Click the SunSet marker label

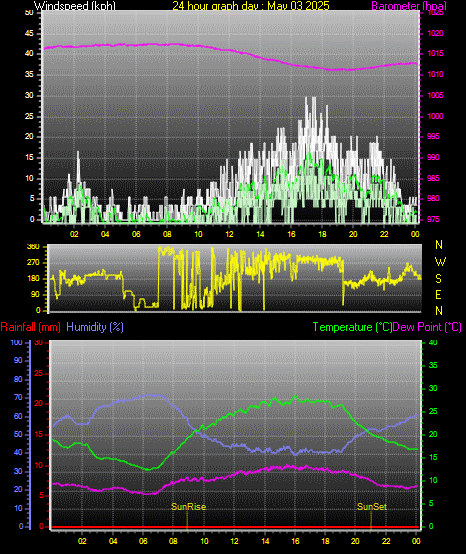click(372, 507)
